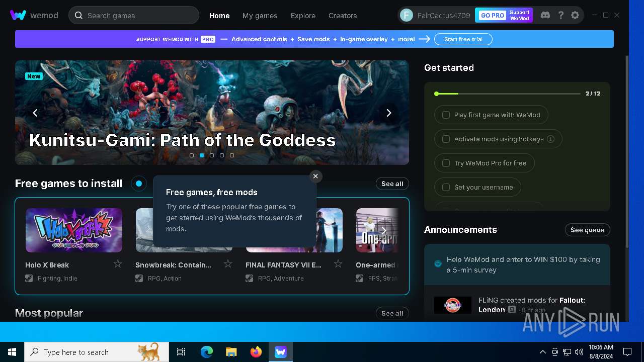Launch Firefox from taskbar
The height and width of the screenshot is (362, 644).
click(x=256, y=352)
